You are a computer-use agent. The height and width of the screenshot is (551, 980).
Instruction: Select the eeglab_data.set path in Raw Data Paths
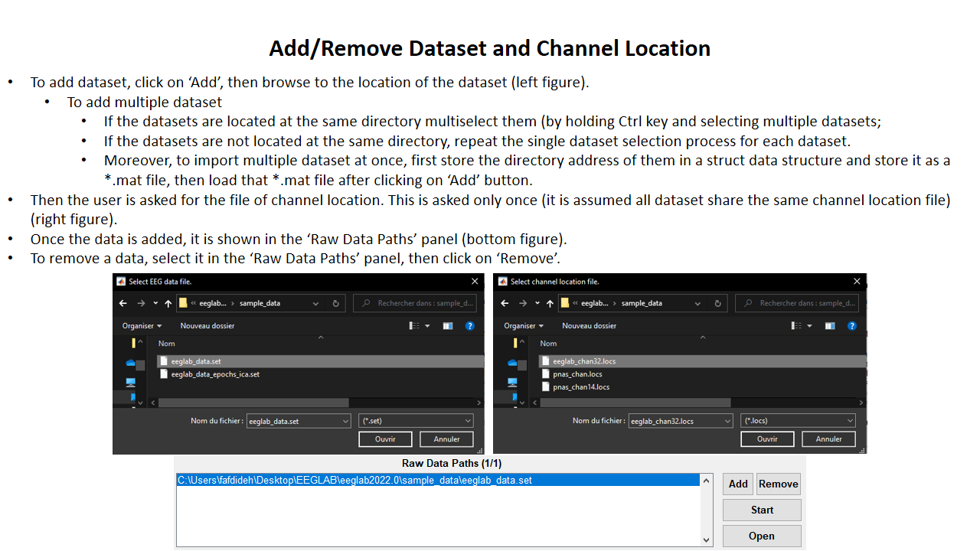click(x=438, y=481)
